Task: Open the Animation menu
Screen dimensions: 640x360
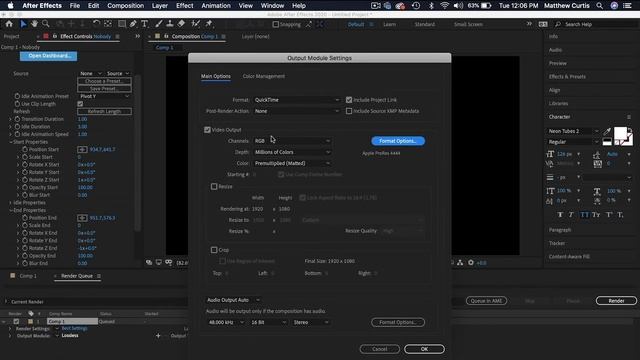Action: click(x=216, y=6)
